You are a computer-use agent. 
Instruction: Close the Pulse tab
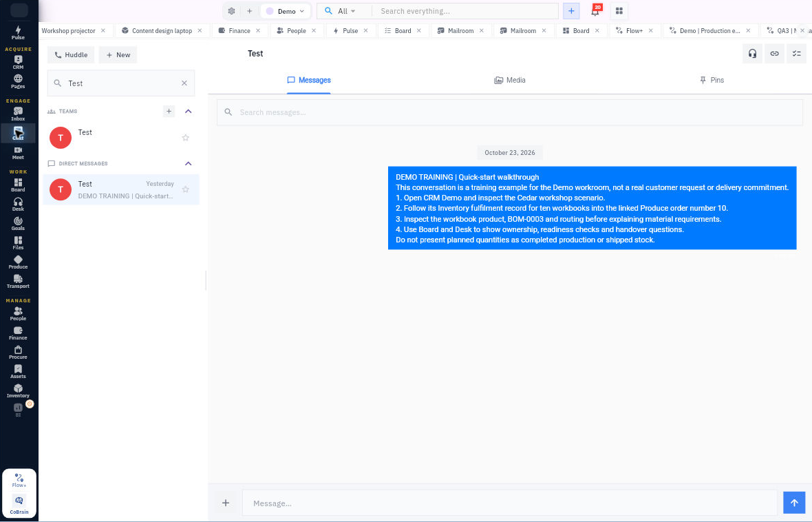pos(365,30)
